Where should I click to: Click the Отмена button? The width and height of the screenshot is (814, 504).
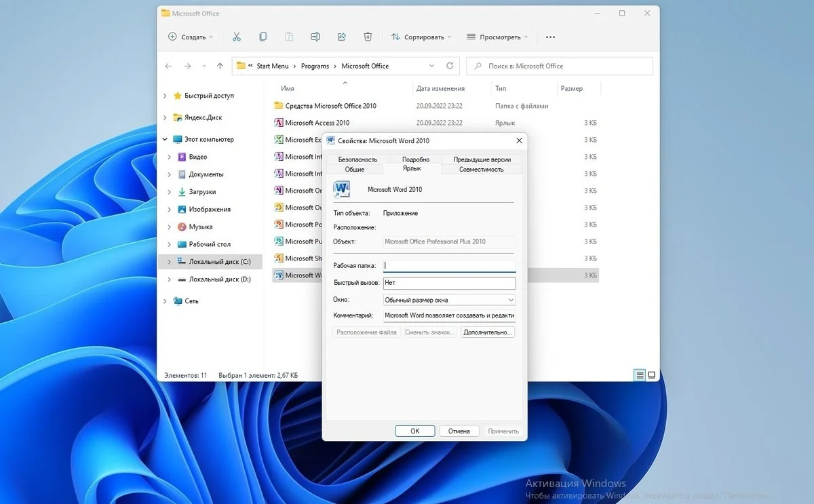[x=459, y=431]
